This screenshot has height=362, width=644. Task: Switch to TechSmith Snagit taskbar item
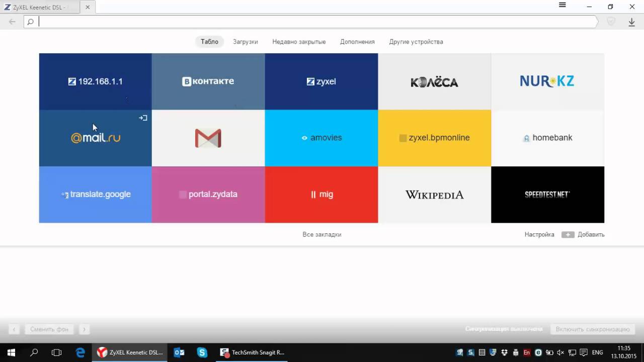click(253, 352)
